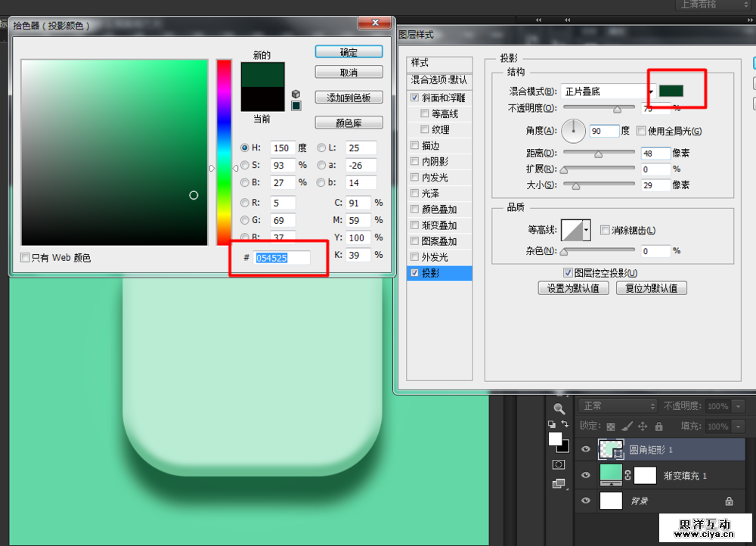
Task: Uncheck the 斜面和浮雕 style checkbox
Action: tap(414, 98)
